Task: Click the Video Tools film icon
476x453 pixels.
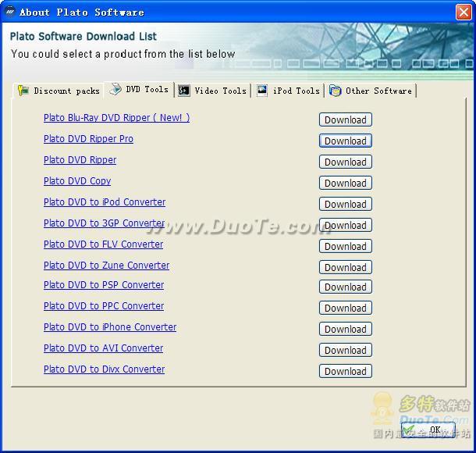Action: click(183, 91)
